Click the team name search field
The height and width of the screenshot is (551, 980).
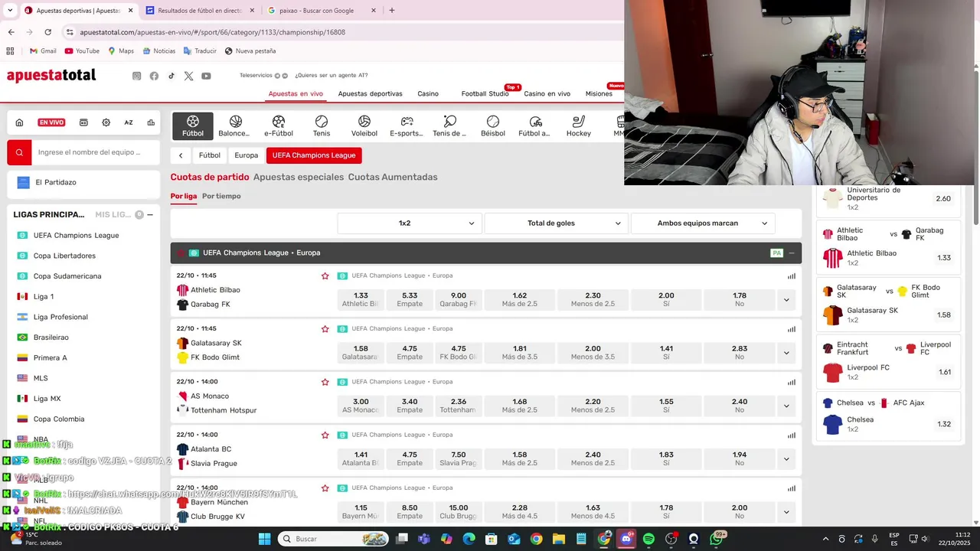[96, 152]
